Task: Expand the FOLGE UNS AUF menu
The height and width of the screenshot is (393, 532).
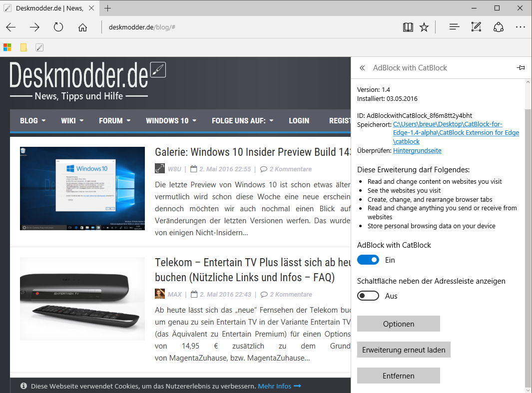Action: click(x=243, y=121)
